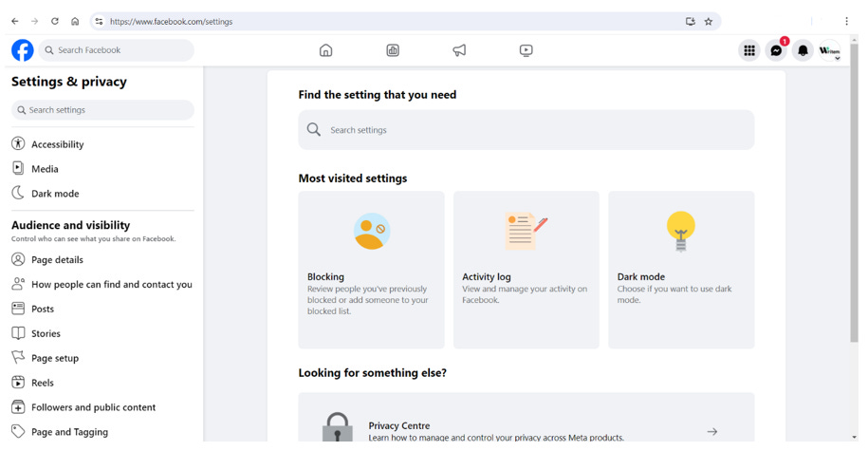Click the Activity log notepad illustration
The height and width of the screenshot is (451, 868).
(x=526, y=231)
